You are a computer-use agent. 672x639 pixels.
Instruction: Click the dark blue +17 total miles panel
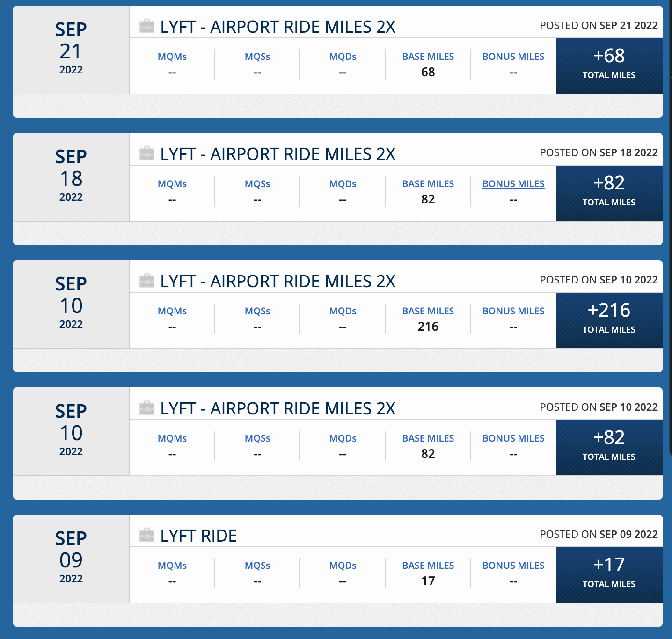(609, 574)
